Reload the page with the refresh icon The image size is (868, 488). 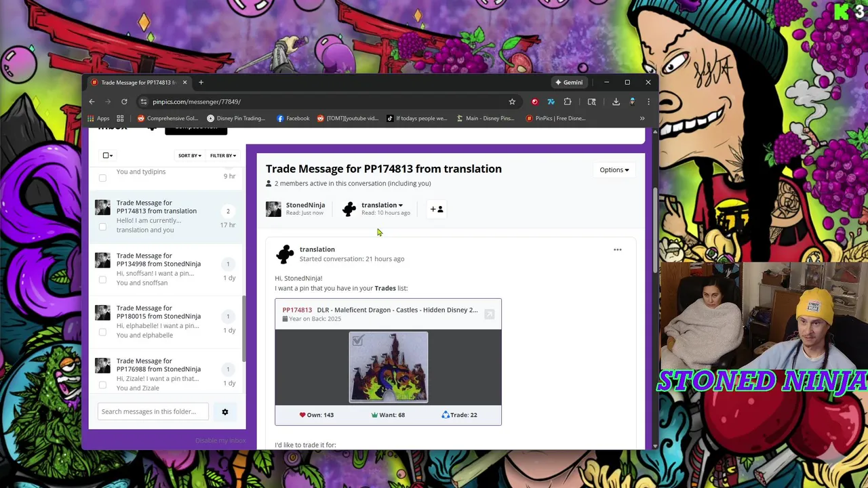pyautogui.click(x=124, y=102)
